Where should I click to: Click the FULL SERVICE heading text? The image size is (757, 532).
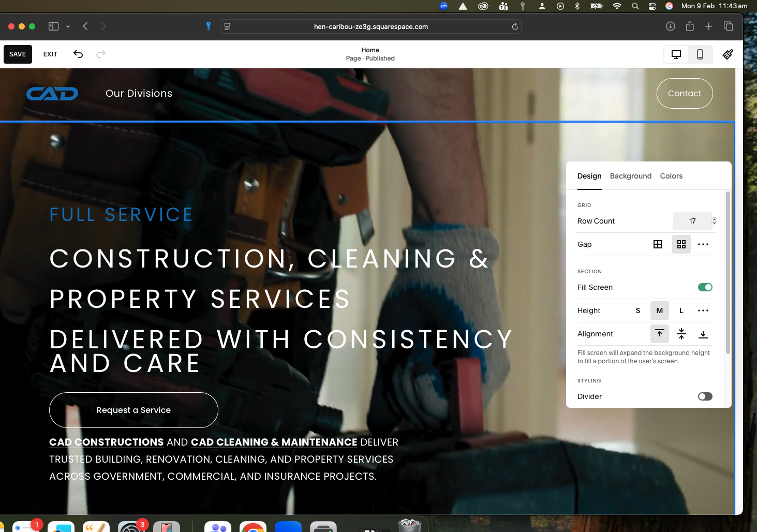121,214
